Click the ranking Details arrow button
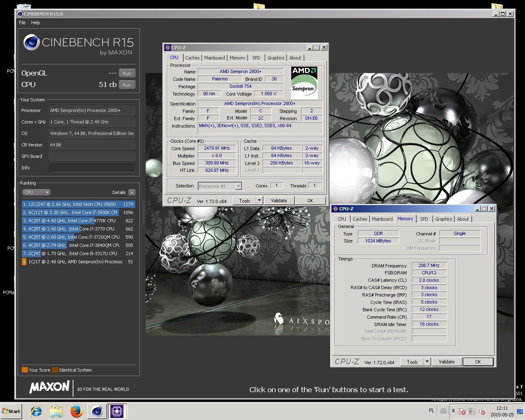 132,192
